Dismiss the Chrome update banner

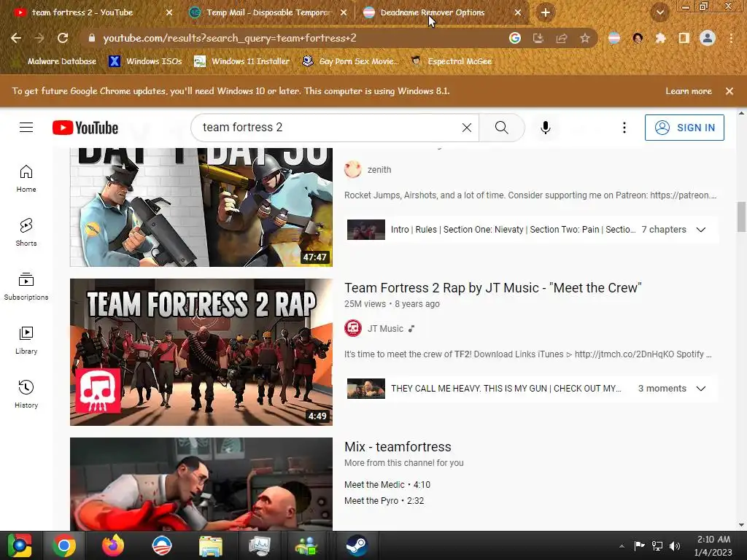[x=729, y=91]
